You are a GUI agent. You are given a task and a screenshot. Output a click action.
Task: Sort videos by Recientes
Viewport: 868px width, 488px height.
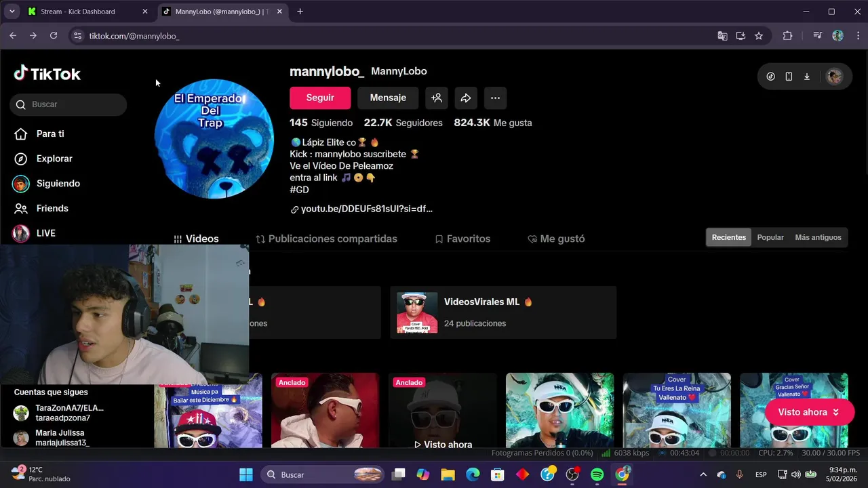click(729, 237)
